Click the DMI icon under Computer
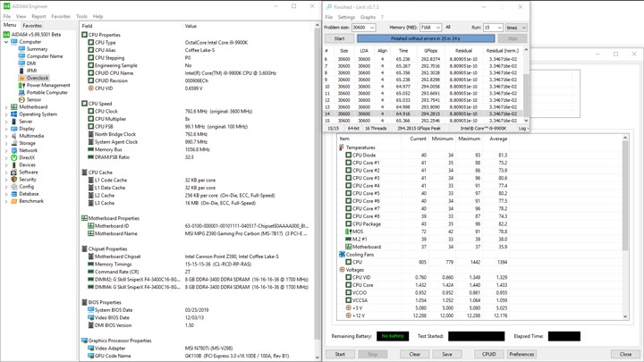644x362 pixels. coord(21,63)
